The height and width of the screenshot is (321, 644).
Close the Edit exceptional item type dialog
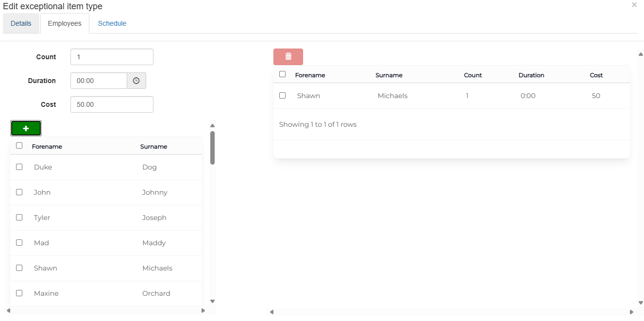(634, 5)
